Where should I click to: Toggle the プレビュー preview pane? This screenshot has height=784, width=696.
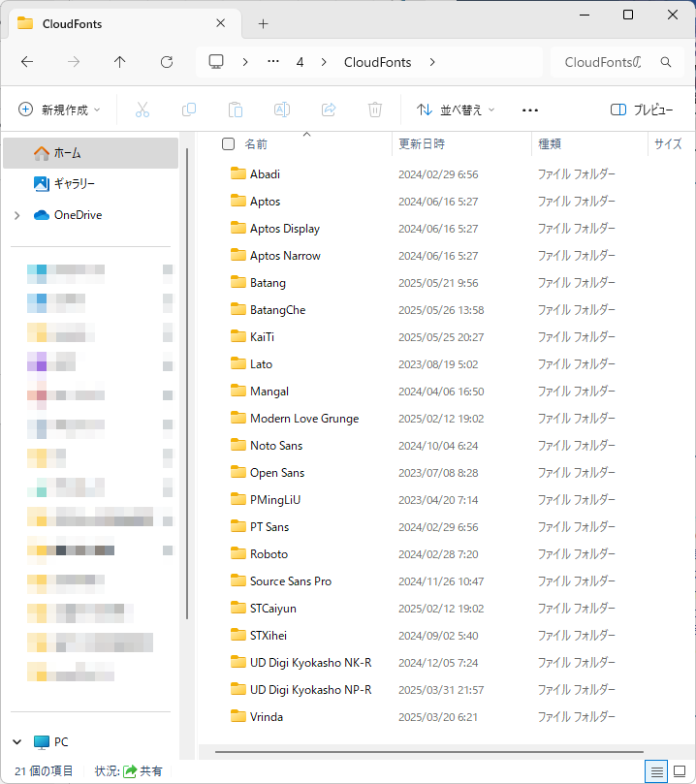tap(642, 110)
